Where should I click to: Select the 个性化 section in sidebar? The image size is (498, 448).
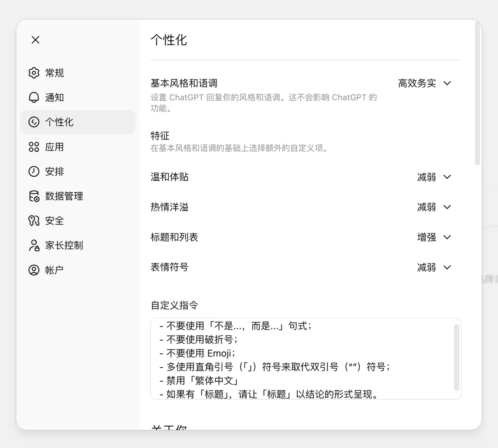click(78, 122)
